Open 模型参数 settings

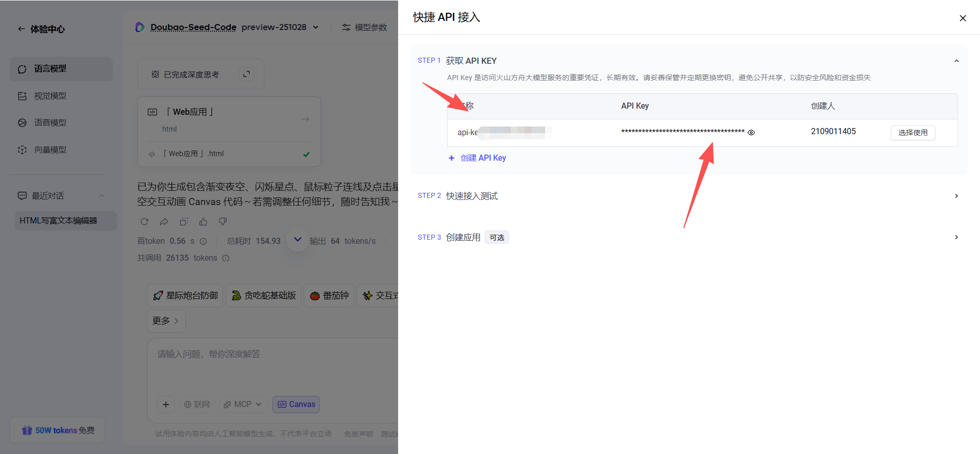(364, 27)
